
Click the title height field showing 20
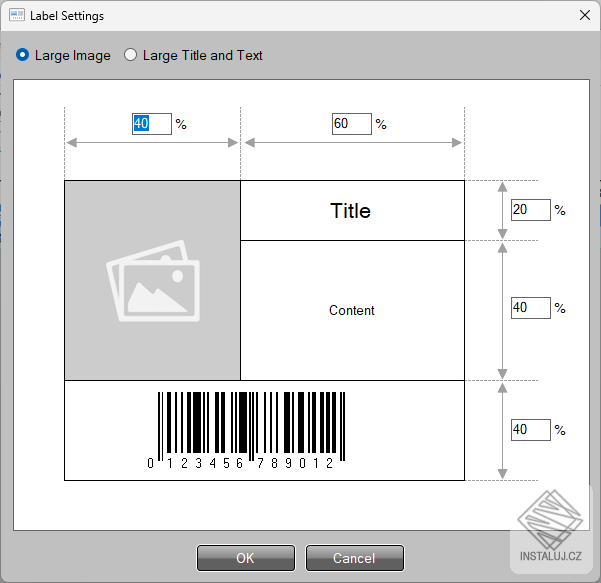tap(530, 210)
